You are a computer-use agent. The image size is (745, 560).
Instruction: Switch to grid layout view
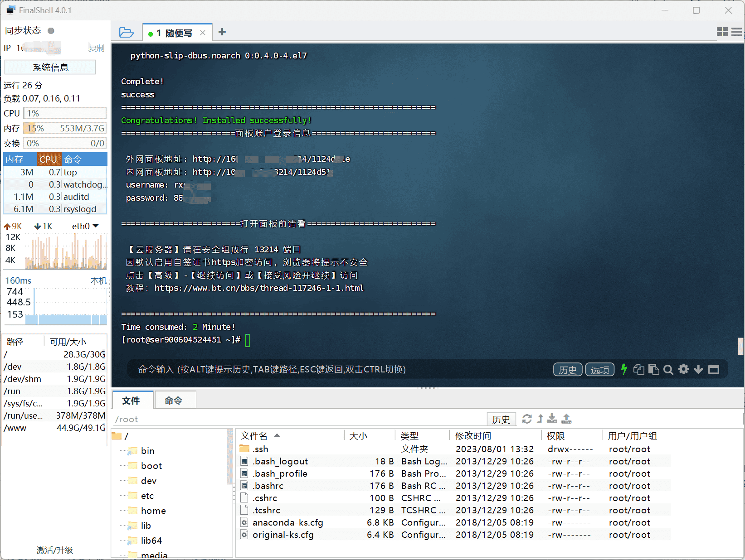(x=722, y=32)
